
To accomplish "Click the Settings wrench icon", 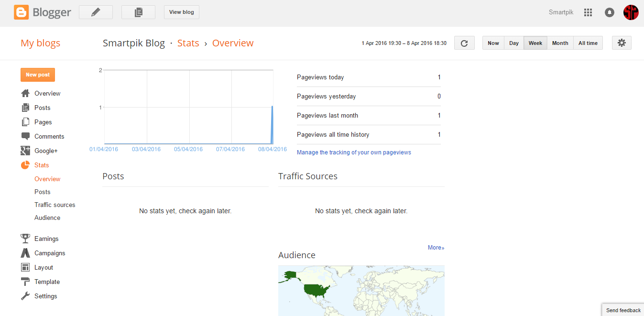I will (25, 296).
